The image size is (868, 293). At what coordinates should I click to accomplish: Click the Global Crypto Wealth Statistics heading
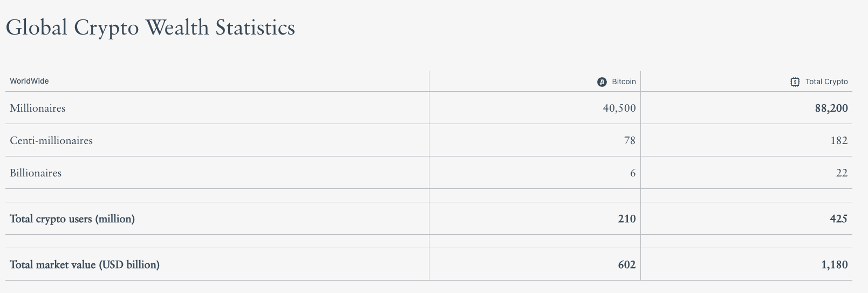[x=151, y=28]
